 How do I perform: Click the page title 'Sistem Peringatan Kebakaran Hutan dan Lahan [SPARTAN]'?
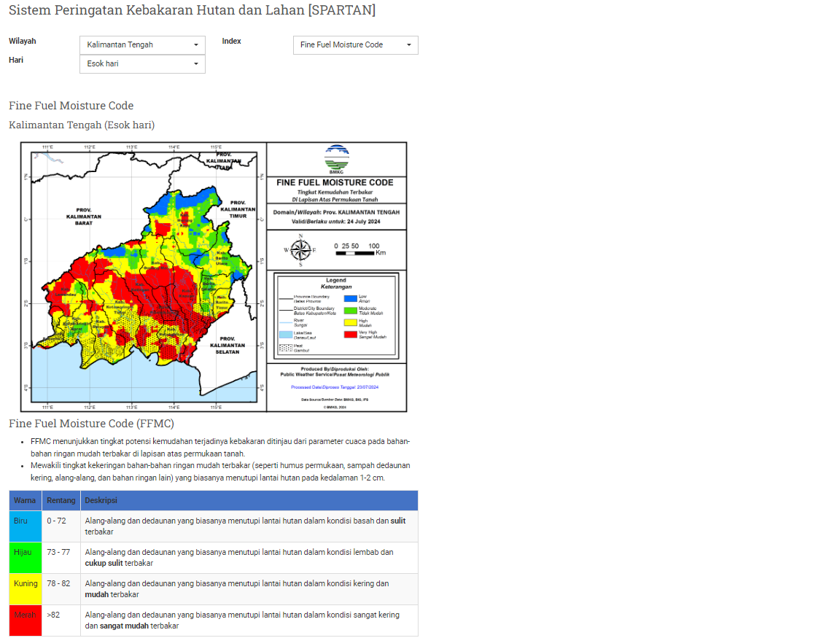pyautogui.click(x=192, y=10)
